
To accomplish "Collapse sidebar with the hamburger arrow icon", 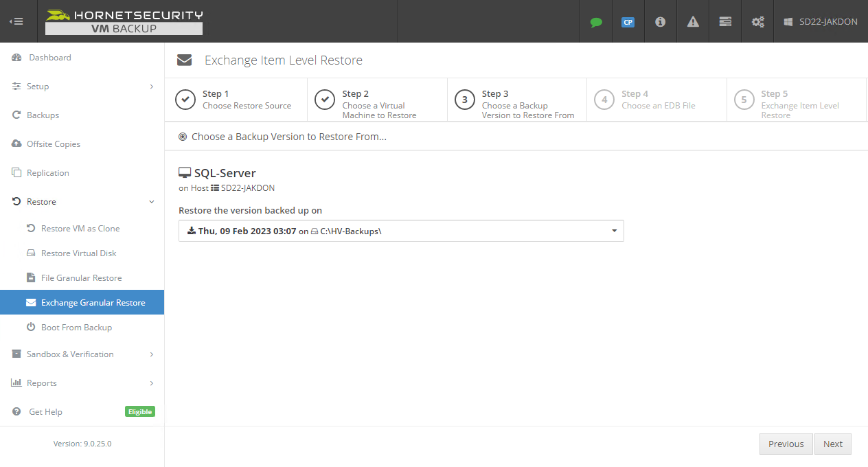I will tap(16, 21).
